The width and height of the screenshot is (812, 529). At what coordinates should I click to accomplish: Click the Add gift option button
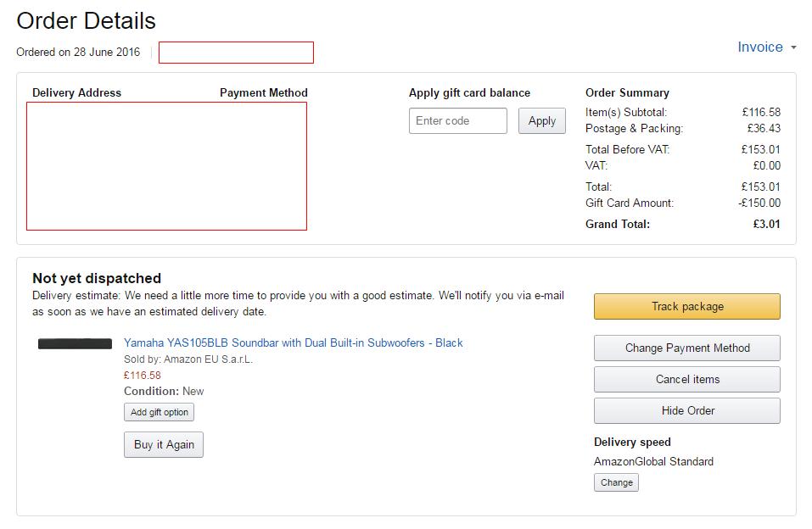click(160, 412)
